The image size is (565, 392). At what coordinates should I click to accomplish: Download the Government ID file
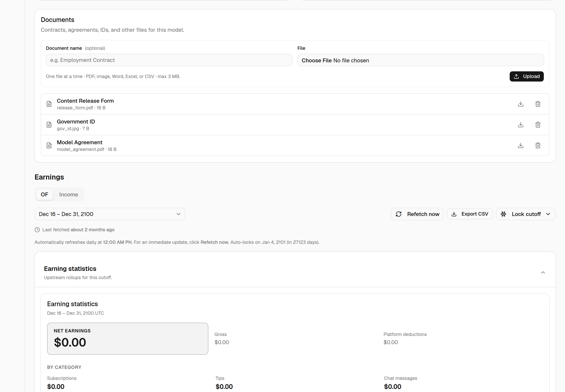coord(520,125)
